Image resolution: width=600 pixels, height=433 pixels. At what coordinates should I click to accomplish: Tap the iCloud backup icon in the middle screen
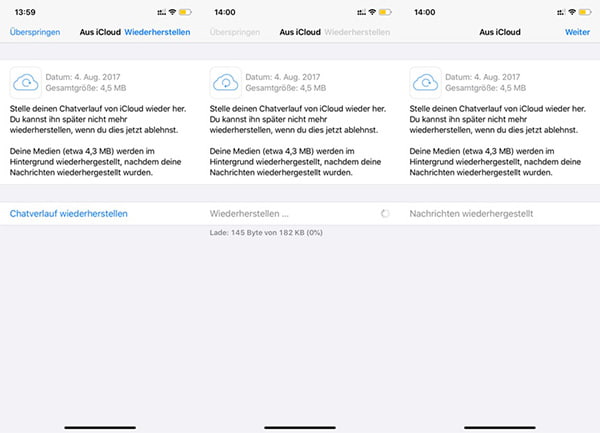pos(225,82)
